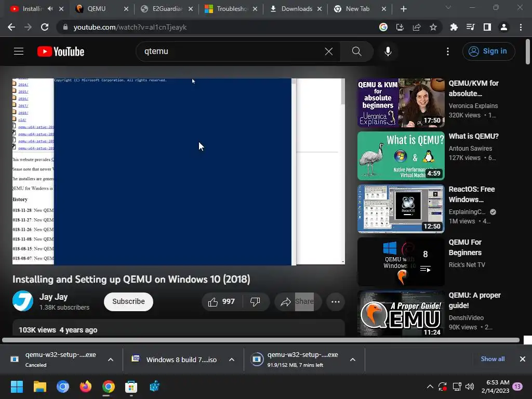
Task: Reload the YouTube page
Action: pyautogui.click(x=45, y=27)
